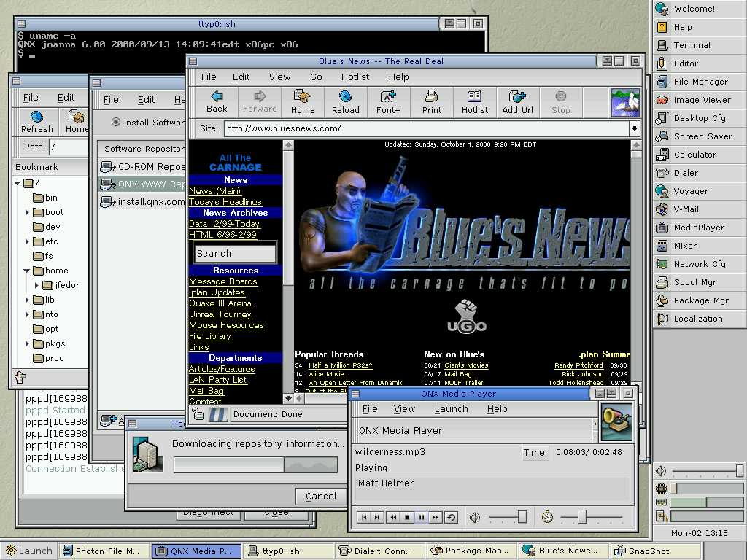Screen dimensions: 747x560
Task: Collapse the root / folder node
Action: [x=18, y=183]
